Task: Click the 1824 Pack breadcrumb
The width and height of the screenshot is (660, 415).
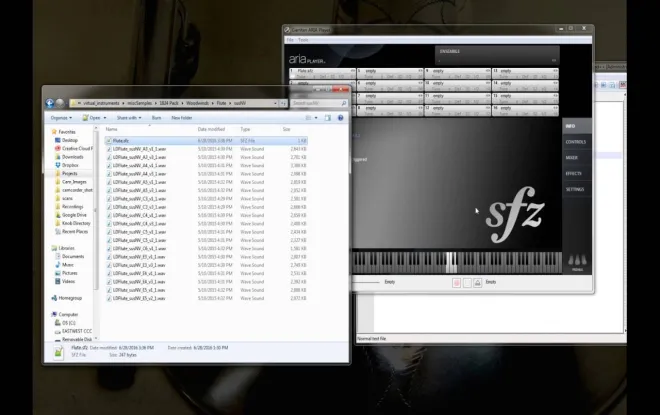Action: [168, 103]
